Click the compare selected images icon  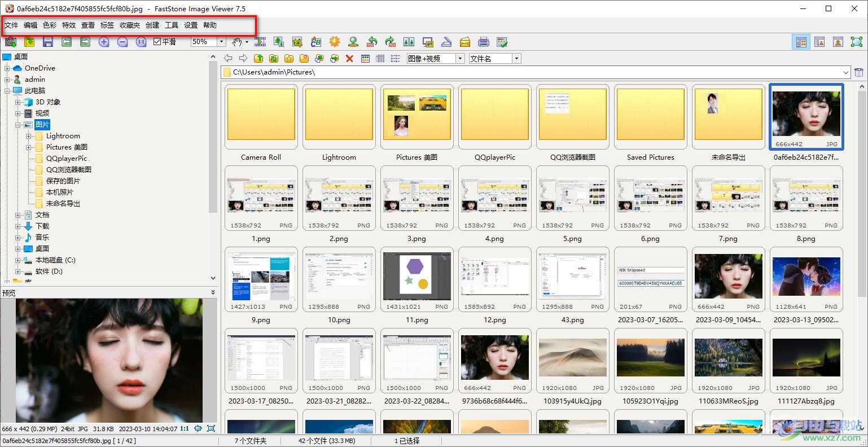click(x=409, y=42)
